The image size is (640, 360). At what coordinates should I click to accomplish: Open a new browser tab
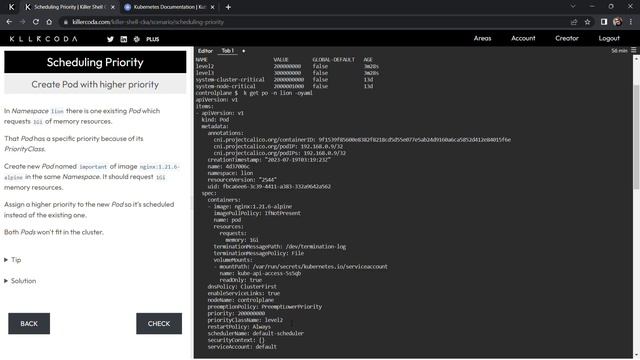[x=228, y=7]
